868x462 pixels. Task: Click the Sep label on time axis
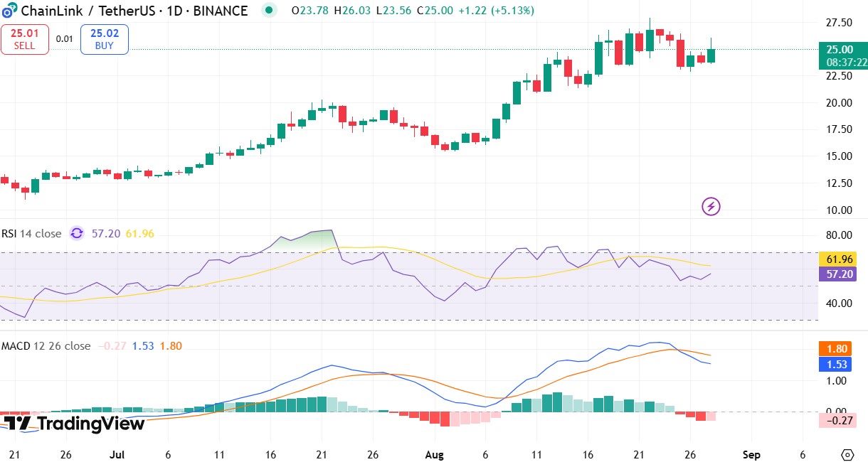point(752,454)
